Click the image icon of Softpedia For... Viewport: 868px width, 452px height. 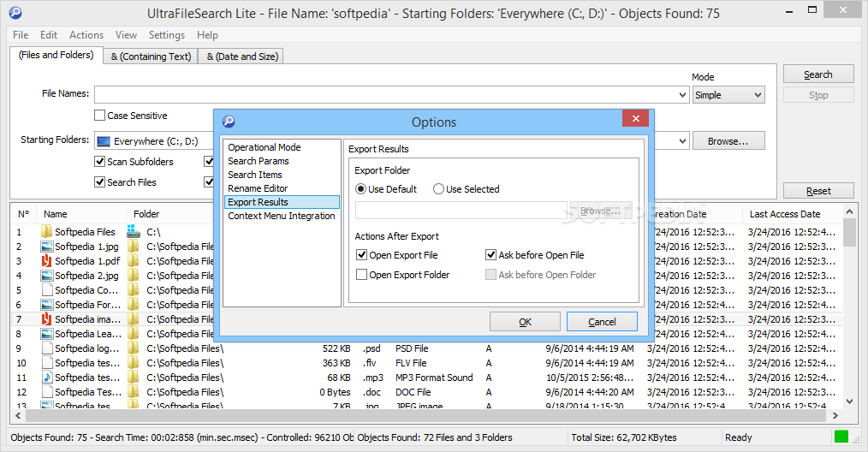46,305
